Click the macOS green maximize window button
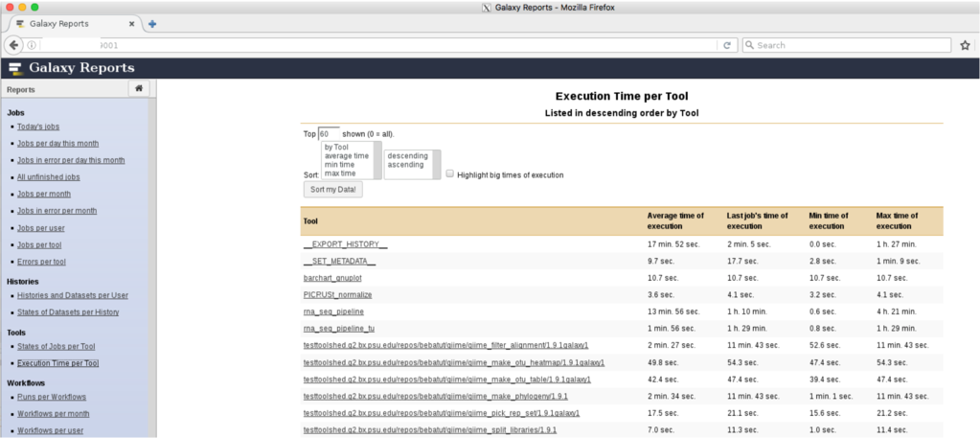The width and height of the screenshot is (980, 438). click(x=34, y=7)
